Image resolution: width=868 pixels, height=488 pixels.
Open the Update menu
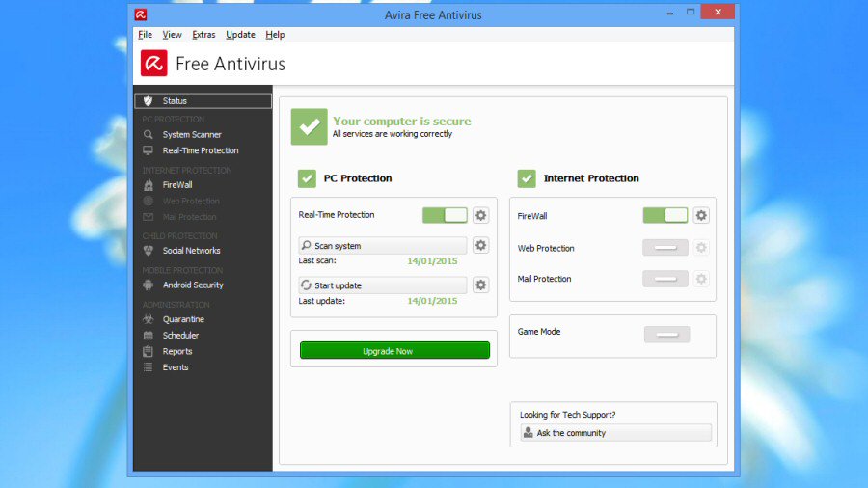pyautogui.click(x=240, y=35)
